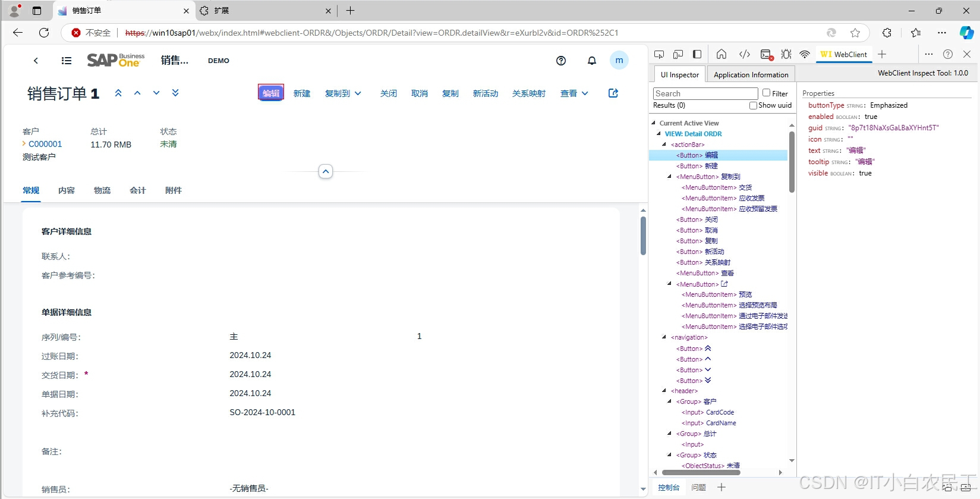Click the UI Inspector Search field
Image resolution: width=980 pixels, height=499 pixels.
point(705,93)
